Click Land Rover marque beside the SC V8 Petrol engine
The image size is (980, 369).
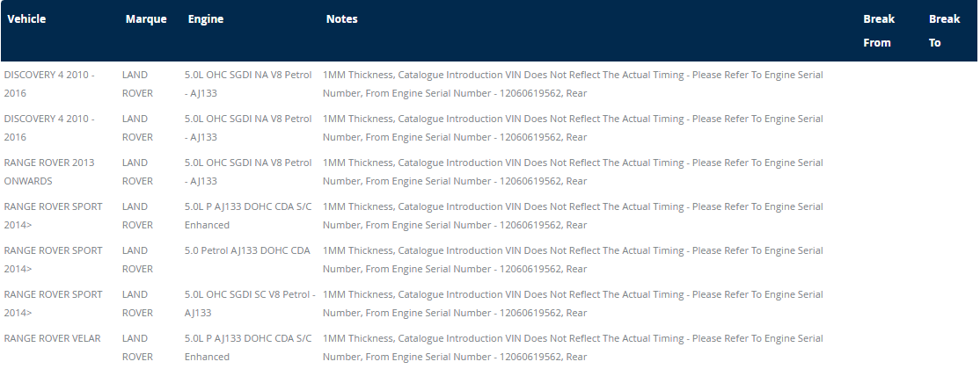[x=137, y=303]
